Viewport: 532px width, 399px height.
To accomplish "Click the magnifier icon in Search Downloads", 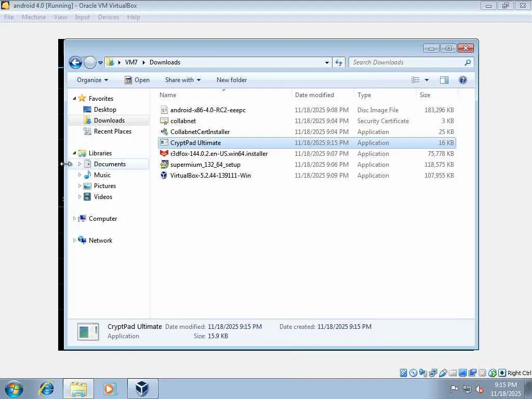I will coord(468,62).
